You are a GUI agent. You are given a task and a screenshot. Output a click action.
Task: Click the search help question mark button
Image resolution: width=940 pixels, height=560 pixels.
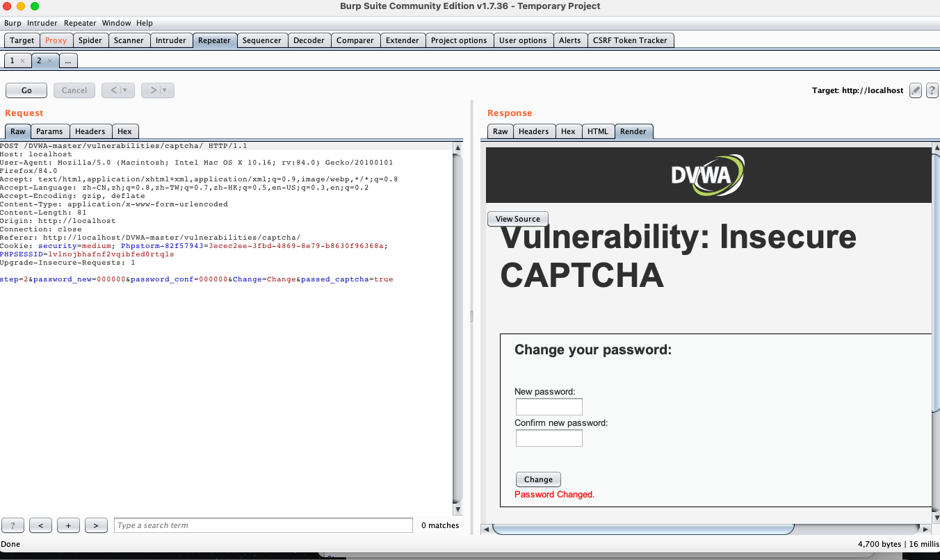tap(13, 525)
